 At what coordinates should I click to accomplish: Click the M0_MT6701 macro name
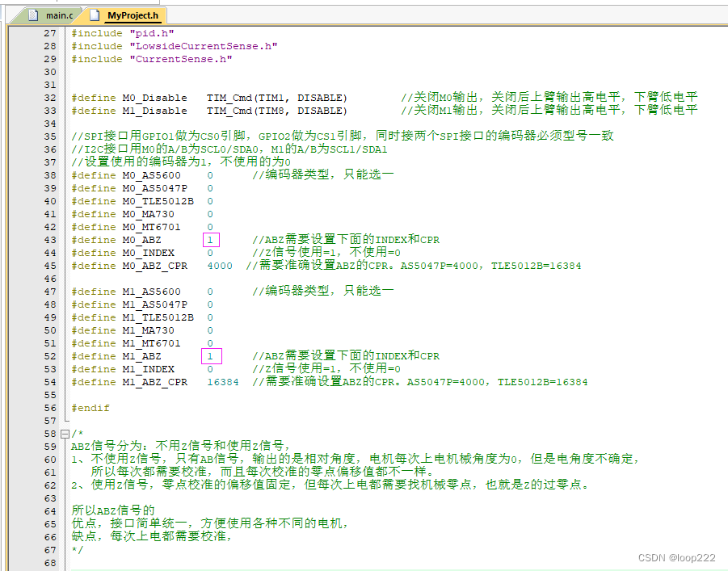(151, 228)
